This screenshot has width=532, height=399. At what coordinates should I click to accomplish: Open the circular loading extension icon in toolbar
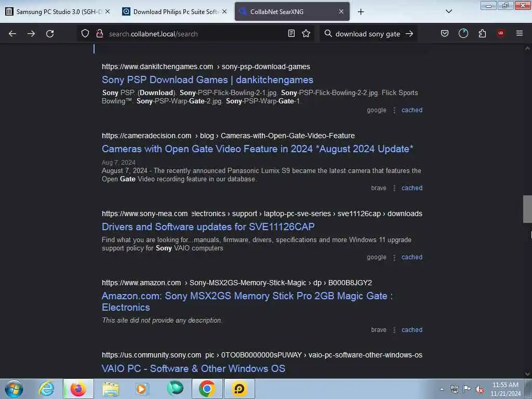click(463, 33)
